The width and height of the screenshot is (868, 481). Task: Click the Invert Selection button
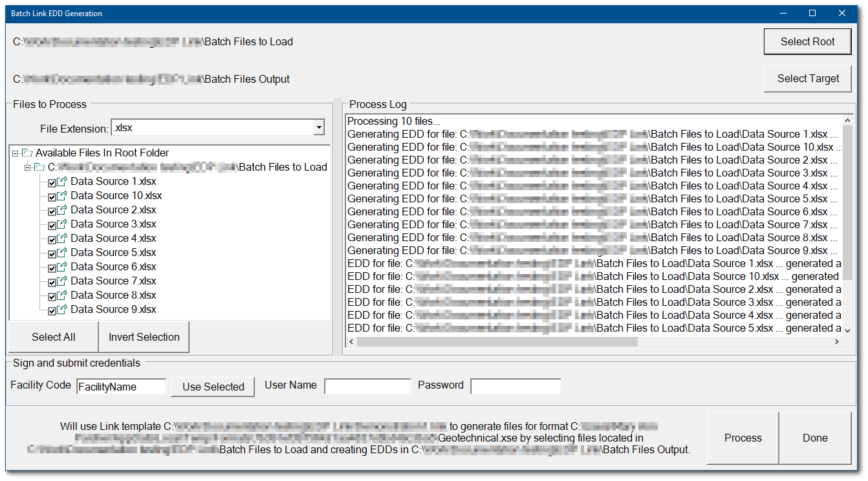click(x=144, y=337)
